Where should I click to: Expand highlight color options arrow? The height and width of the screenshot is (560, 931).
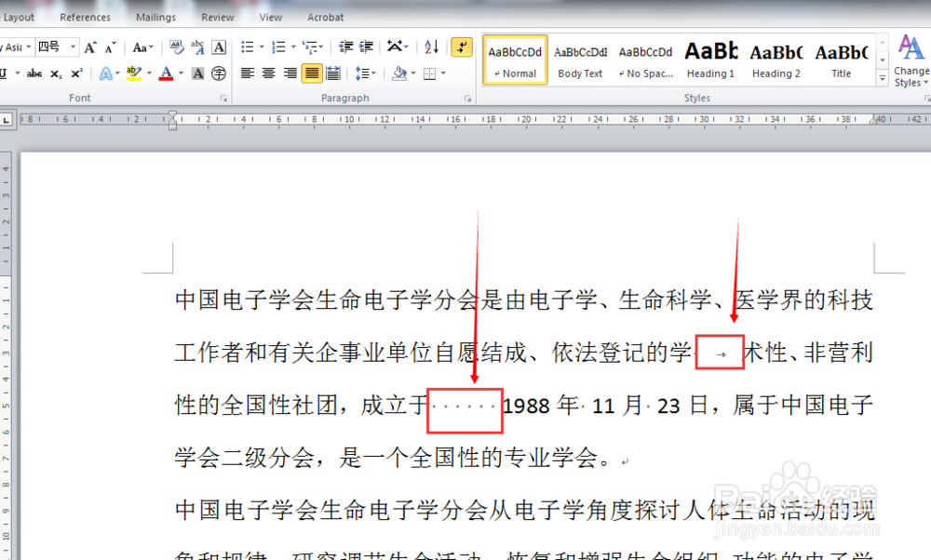click(149, 73)
